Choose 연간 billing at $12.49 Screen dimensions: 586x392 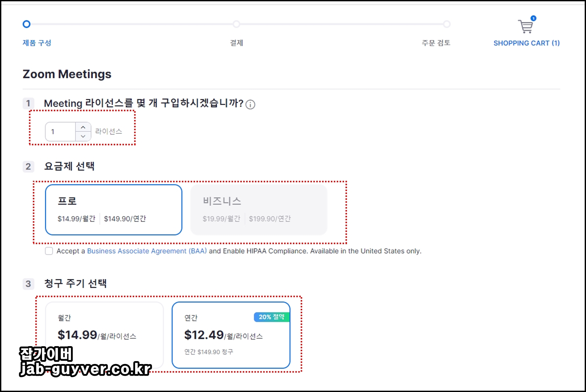[231, 335]
